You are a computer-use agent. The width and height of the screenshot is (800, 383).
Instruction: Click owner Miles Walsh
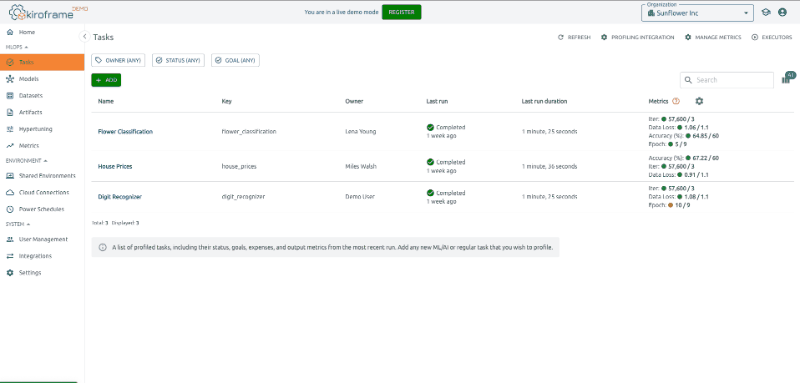361,167
